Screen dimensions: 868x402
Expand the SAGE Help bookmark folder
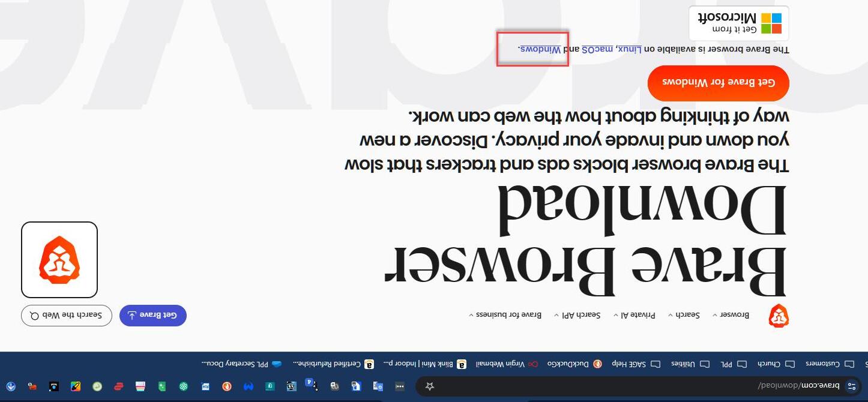(x=636, y=364)
